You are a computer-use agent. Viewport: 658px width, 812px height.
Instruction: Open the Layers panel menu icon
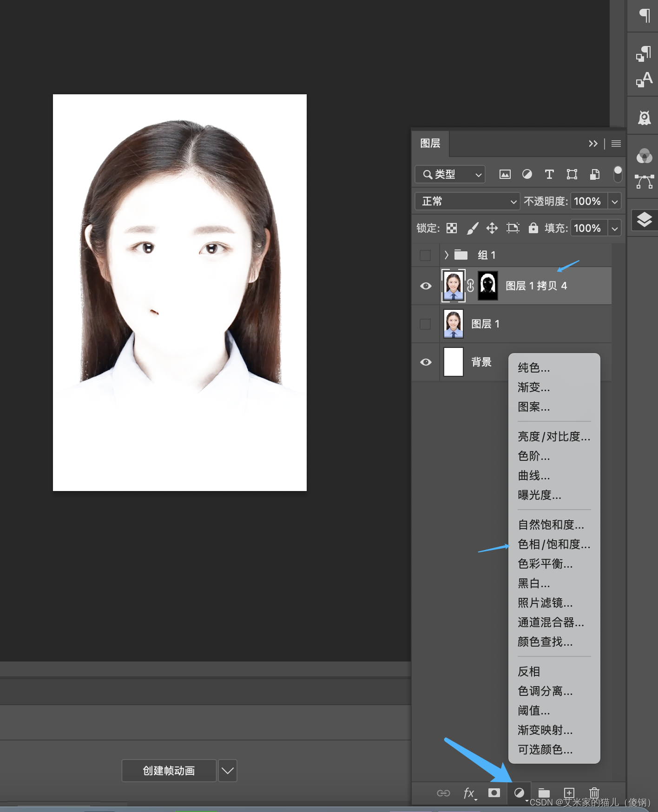click(x=616, y=144)
